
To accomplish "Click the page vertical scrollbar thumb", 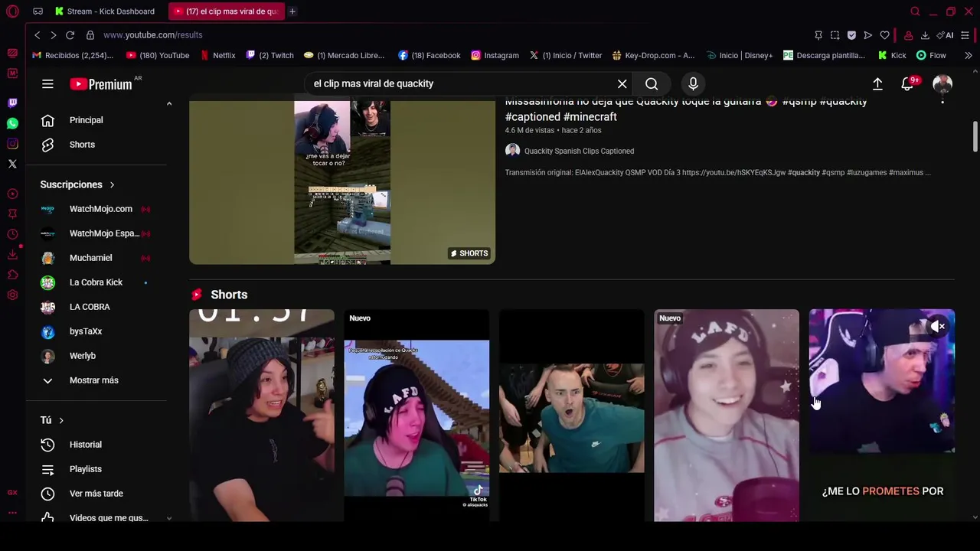I will tap(975, 136).
